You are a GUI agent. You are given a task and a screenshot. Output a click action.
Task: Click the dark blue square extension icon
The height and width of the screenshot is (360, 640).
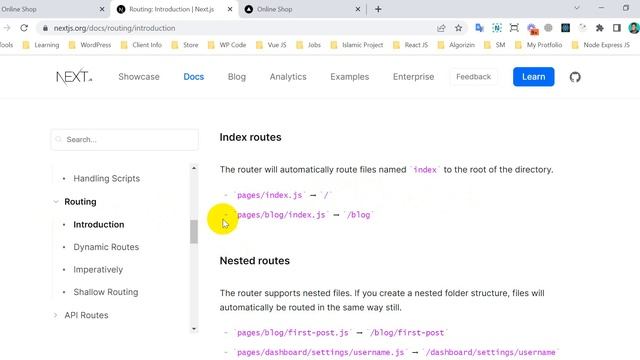tap(565, 28)
